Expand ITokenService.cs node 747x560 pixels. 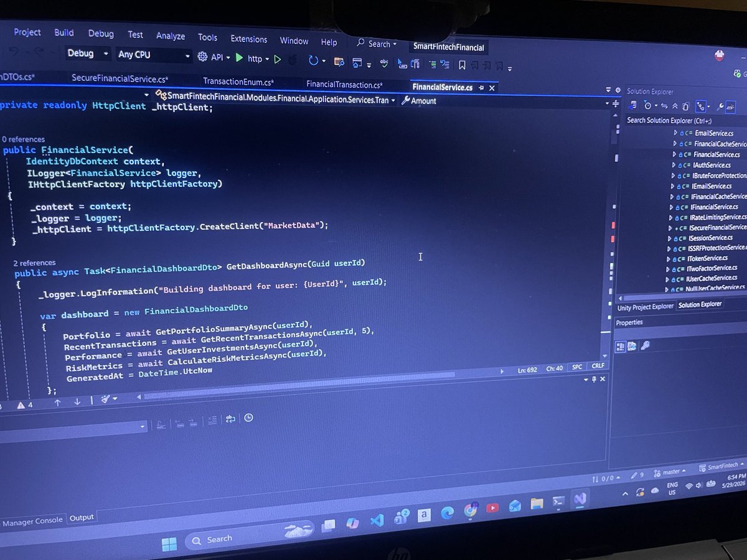point(668,258)
